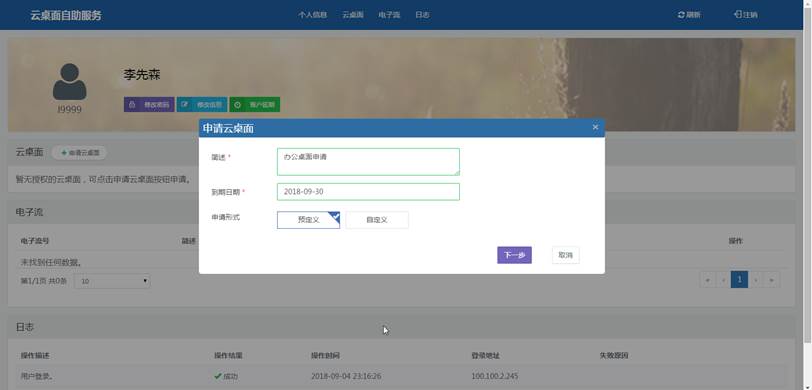Image resolution: width=812 pixels, height=390 pixels.
Task: Open the 个人信息 nav item
Action: 312,15
